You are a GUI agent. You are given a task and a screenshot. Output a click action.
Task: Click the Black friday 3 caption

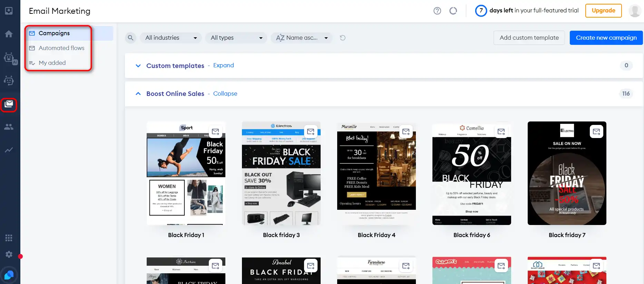[281, 235]
